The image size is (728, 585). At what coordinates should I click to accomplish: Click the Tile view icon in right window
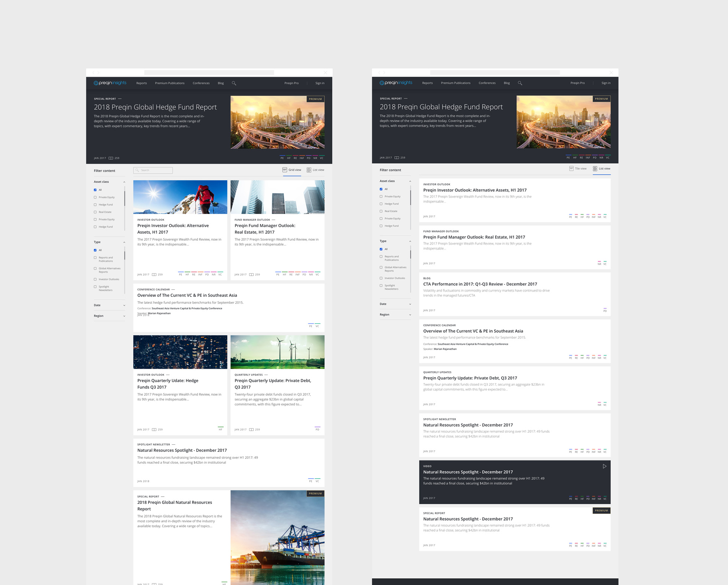571,168
